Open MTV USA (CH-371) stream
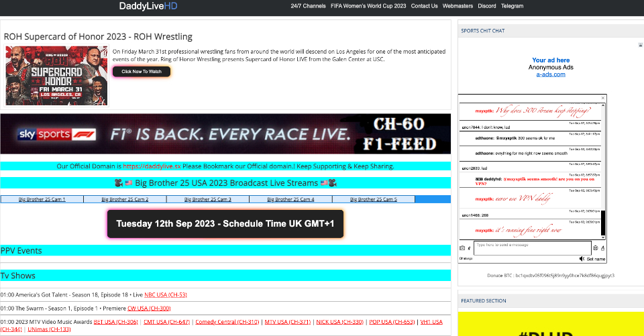Image resolution: width=644 pixels, height=336 pixels. 288,322
